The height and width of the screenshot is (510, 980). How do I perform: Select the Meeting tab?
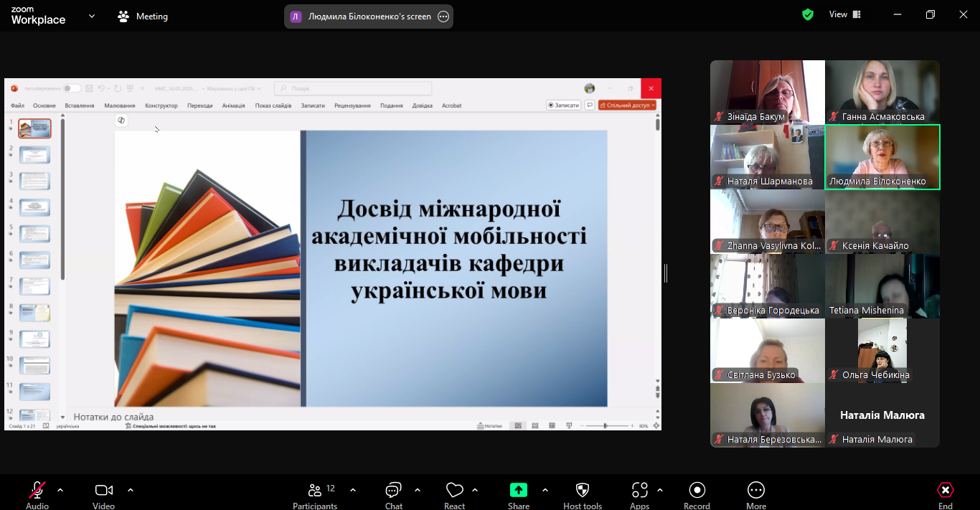click(143, 16)
